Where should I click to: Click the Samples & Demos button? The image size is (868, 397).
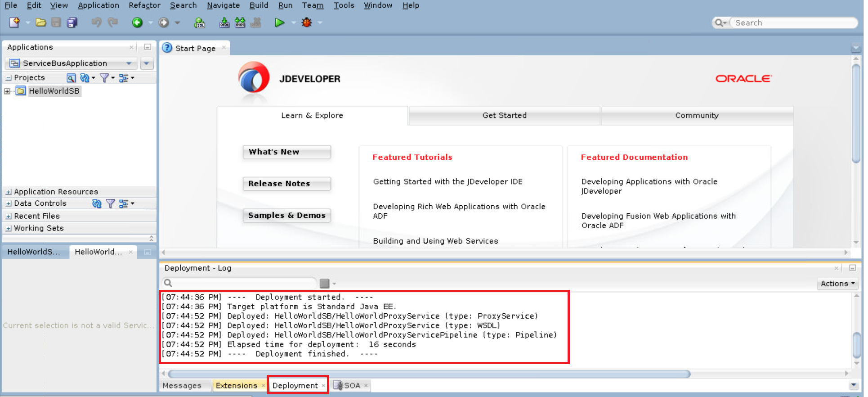pos(287,216)
